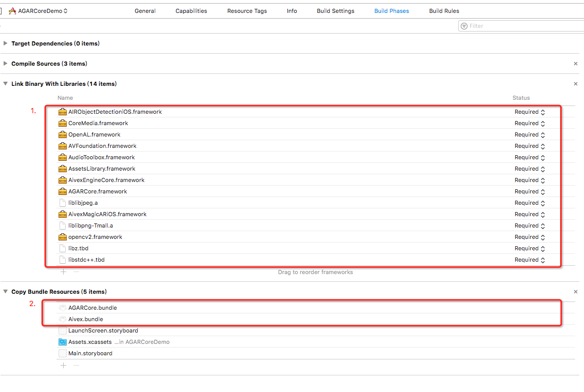The height and width of the screenshot is (392, 584).
Task: Click the AssetsLibrary.framework toolbox icon
Action: [63, 169]
